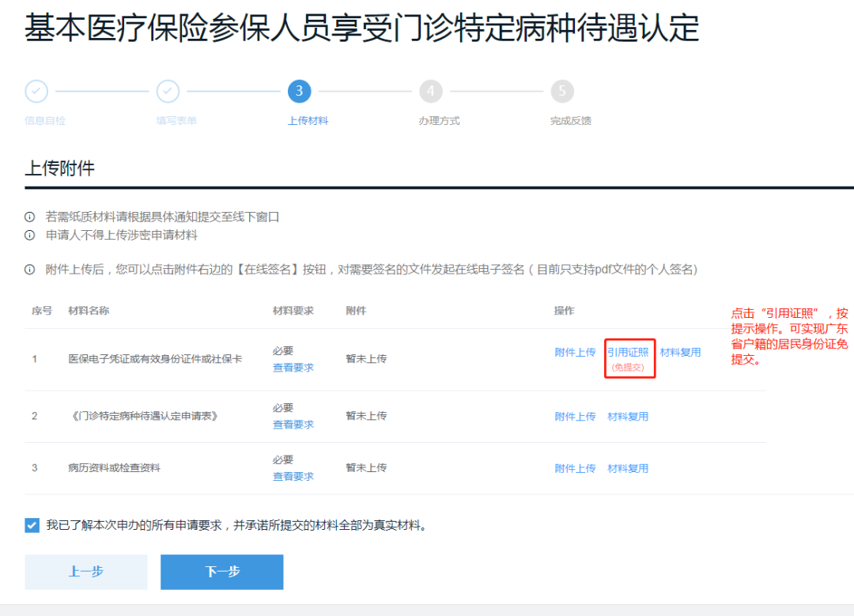Click 附件上传 for 医保电子凭证 row
Image resolution: width=854 pixels, height=616 pixels.
click(575, 353)
